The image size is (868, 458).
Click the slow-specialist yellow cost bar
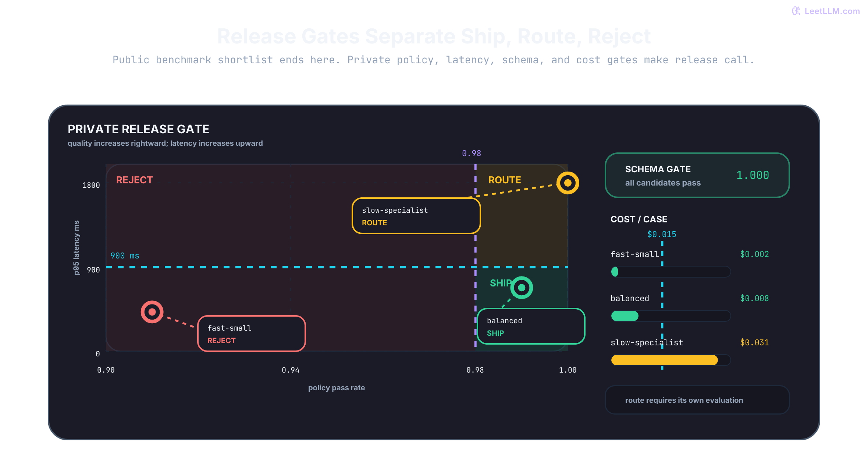click(664, 360)
